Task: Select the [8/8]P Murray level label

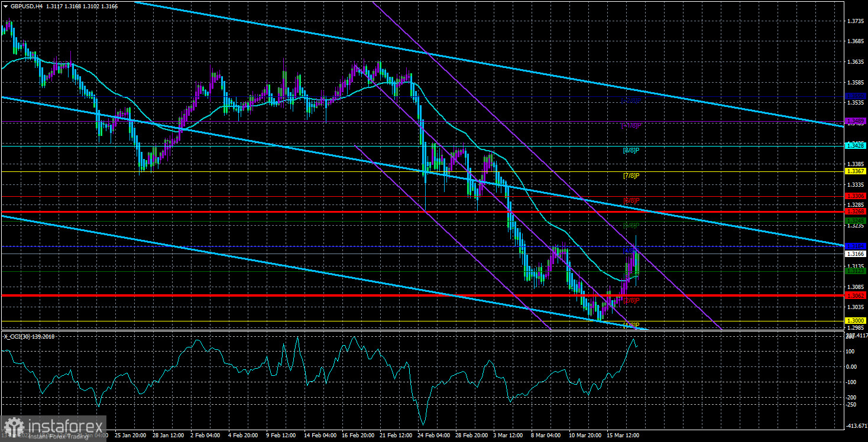Action: 631,150
